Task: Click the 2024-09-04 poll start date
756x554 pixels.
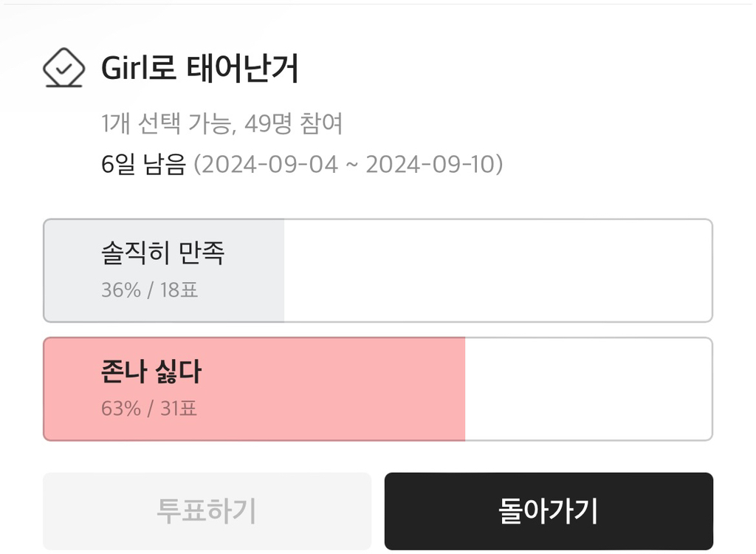Action: click(269, 164)
